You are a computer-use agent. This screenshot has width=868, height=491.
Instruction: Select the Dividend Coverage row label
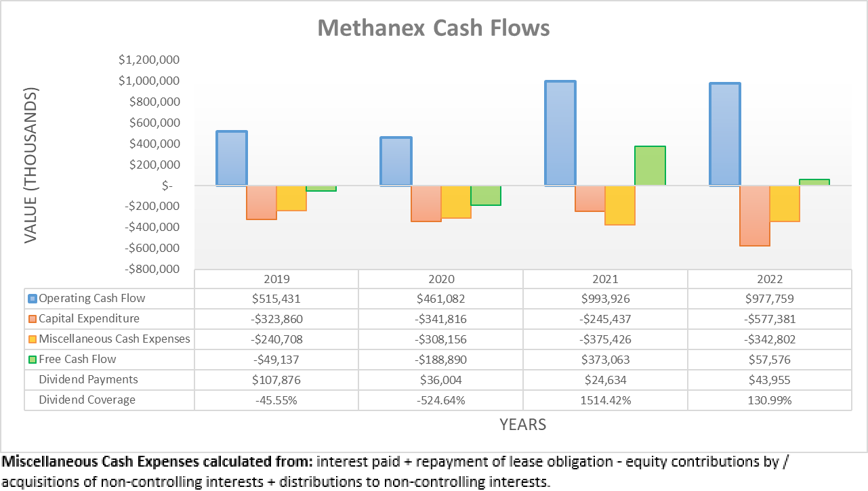[87, 400]
